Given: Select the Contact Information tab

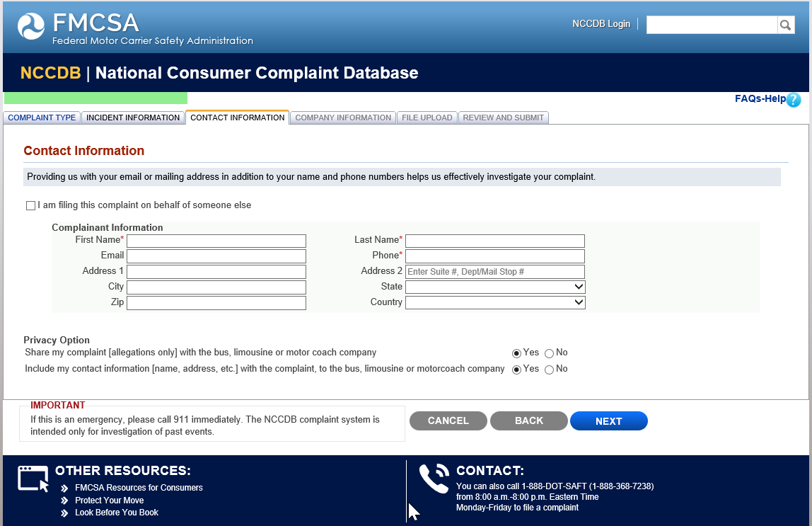Looking at the screenshot, I should (237, 118).
